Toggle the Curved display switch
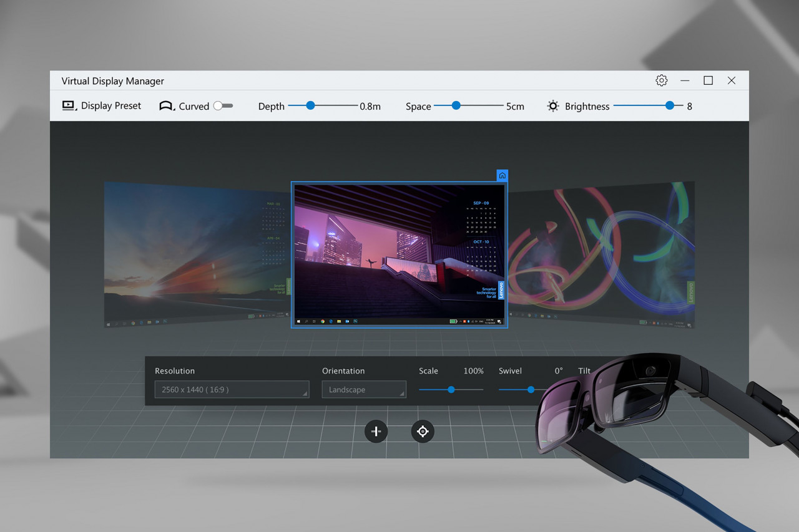The image size is (799, 532). (x=223, y=106)
